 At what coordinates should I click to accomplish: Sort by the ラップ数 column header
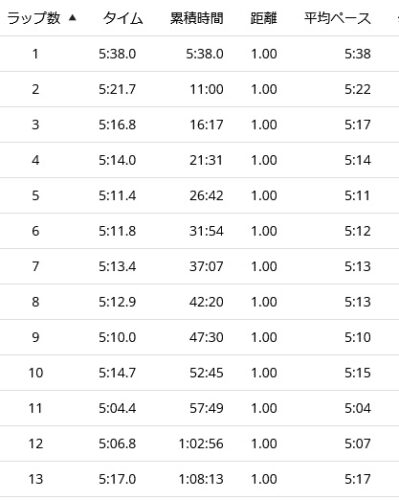tap(34, 18)
